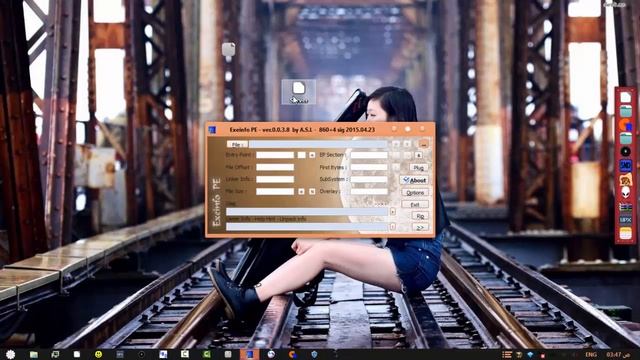This screenshot has width=640, height=360.
Task: Click the File Size value field
Action: [x=275, y=191]
